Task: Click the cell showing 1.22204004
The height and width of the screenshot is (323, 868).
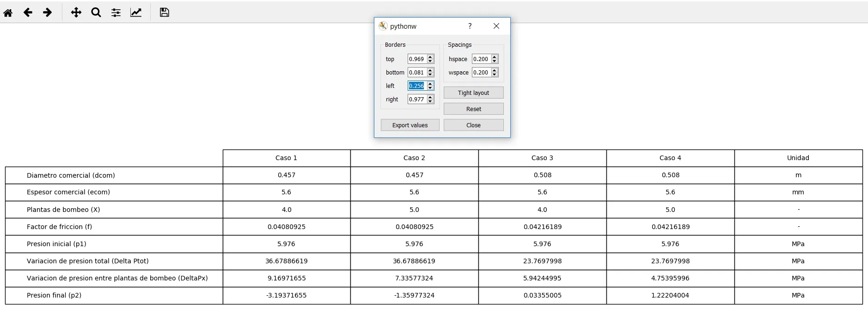Action: pyautogui.click(x=671, y=295)
